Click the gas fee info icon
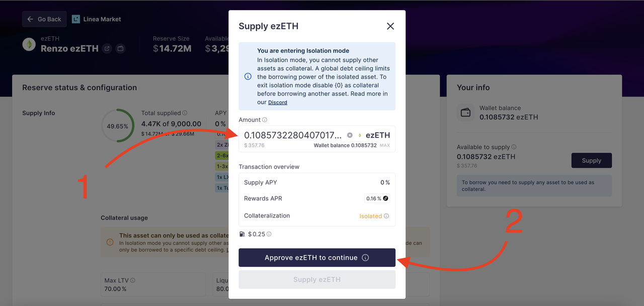644x306 pixels. point(269,234)
